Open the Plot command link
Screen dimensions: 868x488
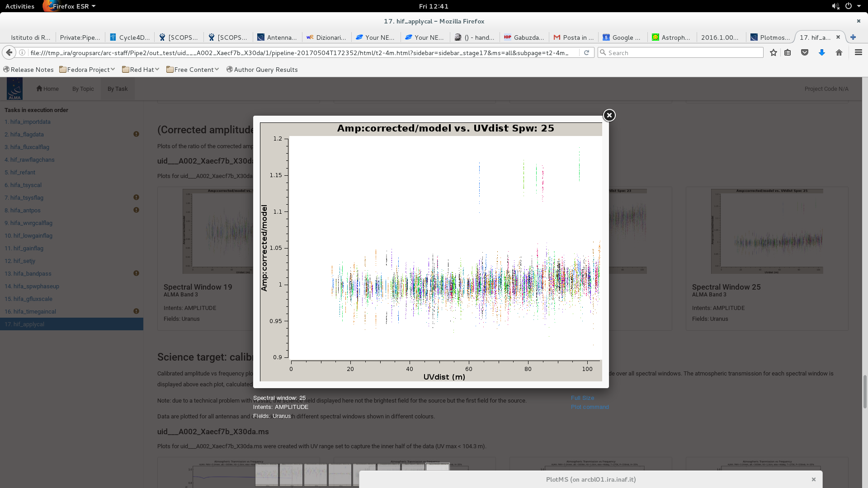click(x=590, y=407)
